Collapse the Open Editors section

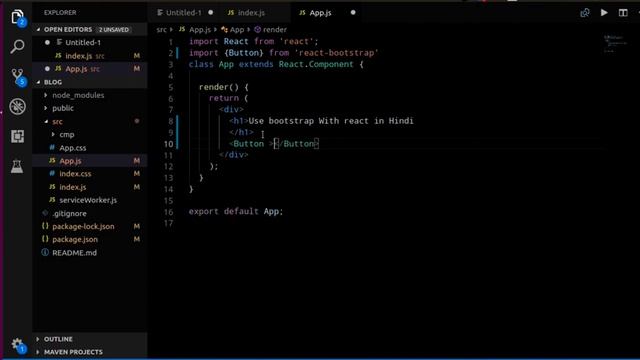[x=38, y=29]
